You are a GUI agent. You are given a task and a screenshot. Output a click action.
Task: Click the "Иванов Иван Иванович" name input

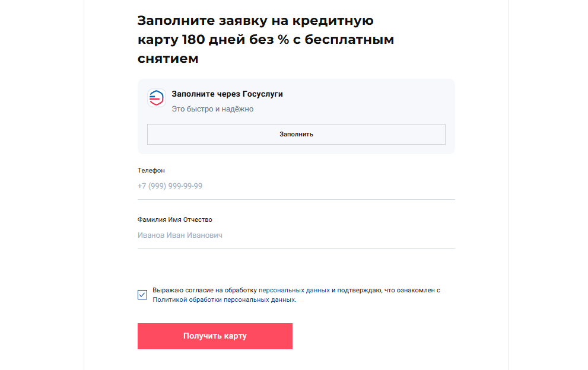(x=295, y=235)
